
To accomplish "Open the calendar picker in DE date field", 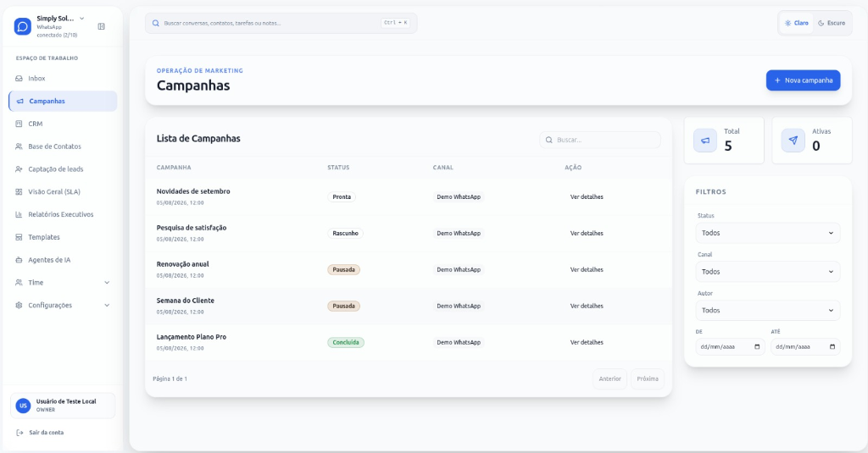I will coord(757,347).
